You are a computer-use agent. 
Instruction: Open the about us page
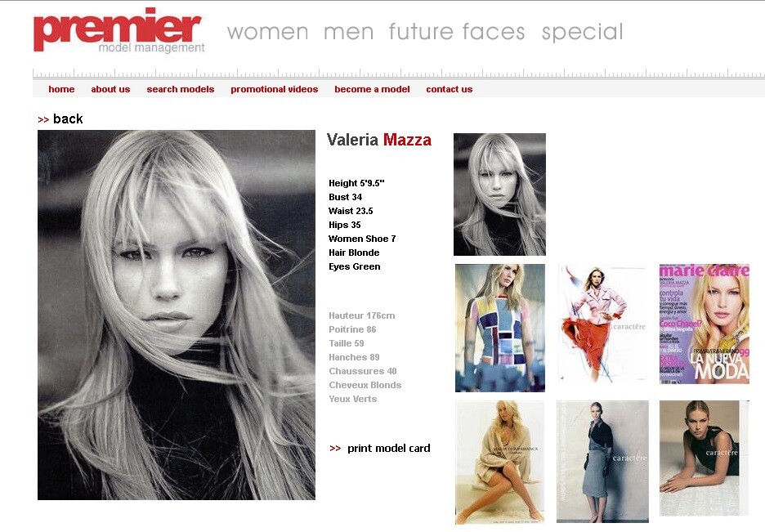pyautogui.click(x=111, y=89)
